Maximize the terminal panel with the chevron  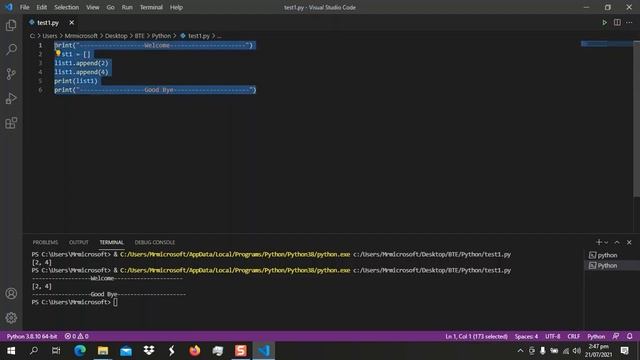(617, 242)
